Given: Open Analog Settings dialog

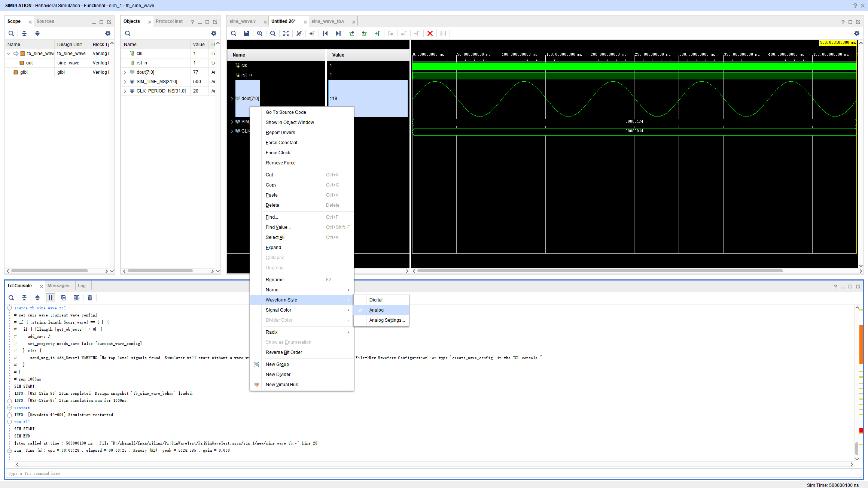Looking at the screenshot, I should click(387, 320).
